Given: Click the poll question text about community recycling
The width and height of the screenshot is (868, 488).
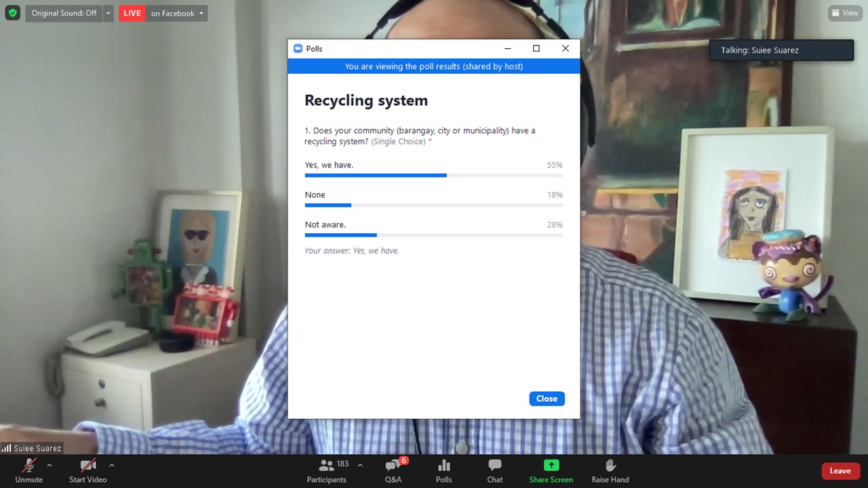Looking at the screenshot, I should click(x=420, y=136).
